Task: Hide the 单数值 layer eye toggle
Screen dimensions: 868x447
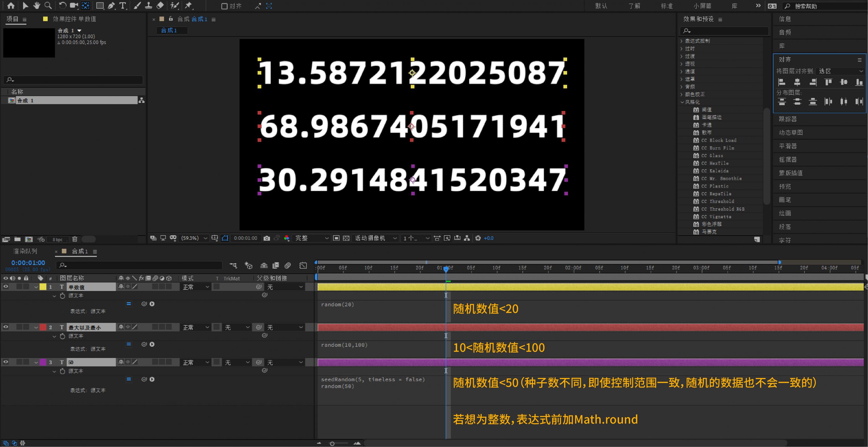Action: coord(6,287)
